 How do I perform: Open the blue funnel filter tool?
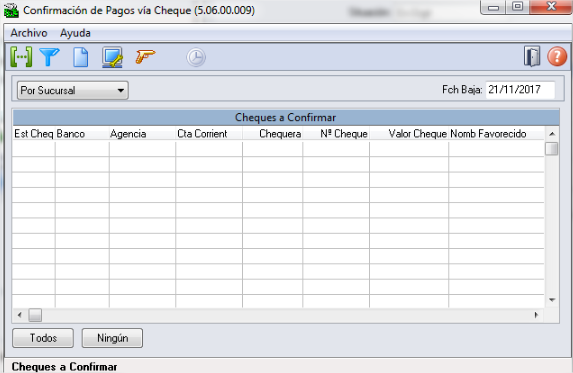click(49, 57)
